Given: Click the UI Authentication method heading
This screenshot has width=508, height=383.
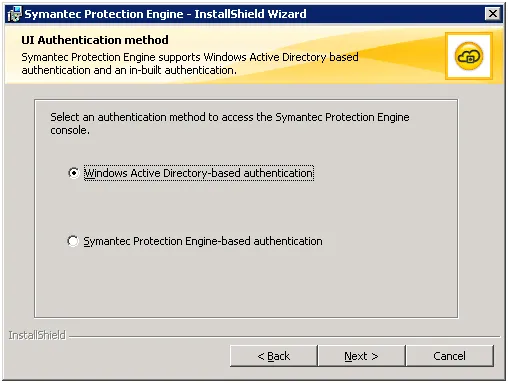Looking at the screenshot, I should (x=95, y=40).
